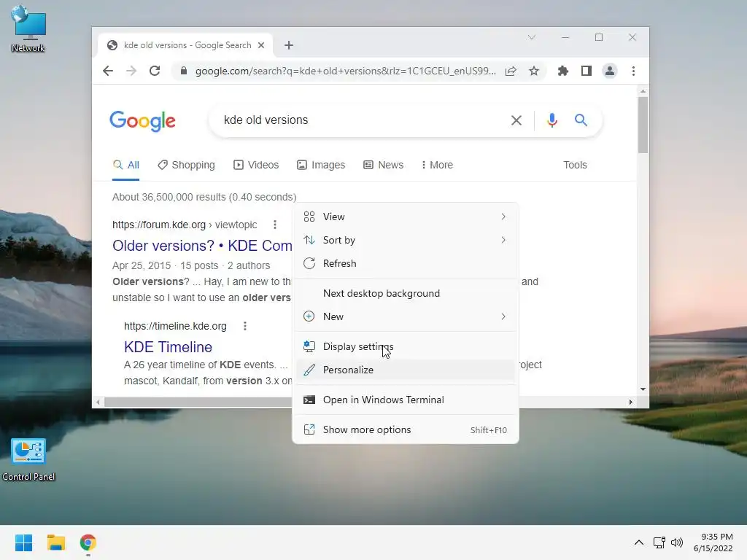Switch to the News results tab

coord(383,166)
